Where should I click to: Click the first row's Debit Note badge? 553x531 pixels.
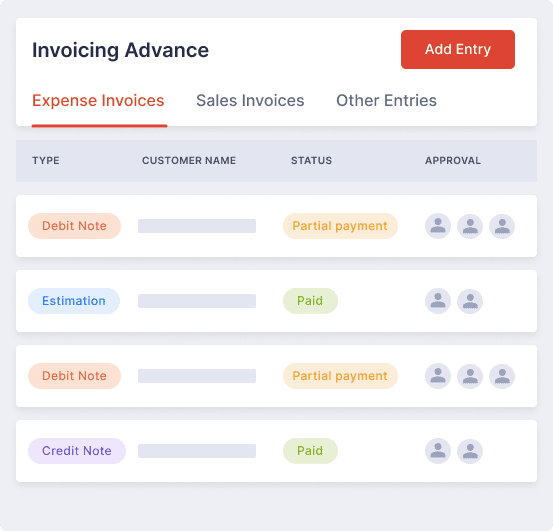click(x=74, y=226)
